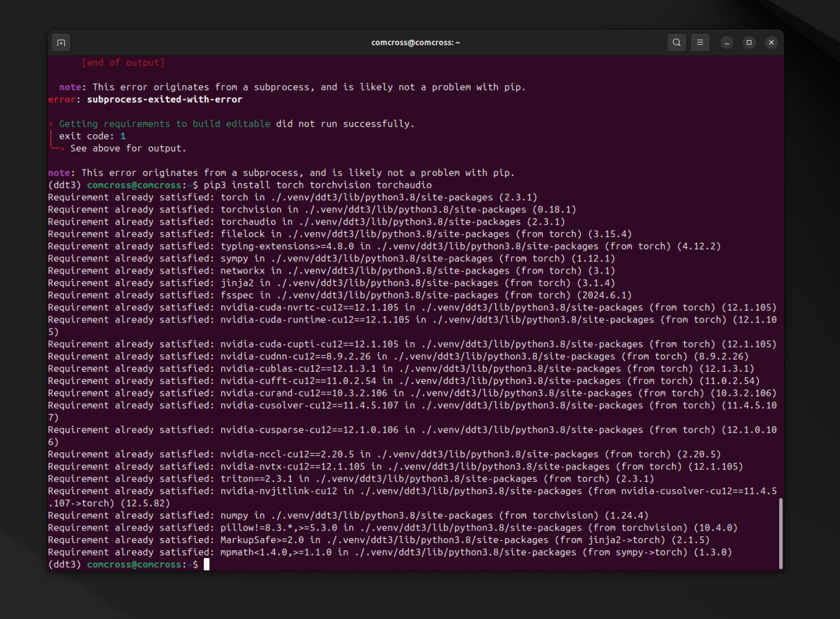Click the mpmath requirement line

[x=276, y=552]
